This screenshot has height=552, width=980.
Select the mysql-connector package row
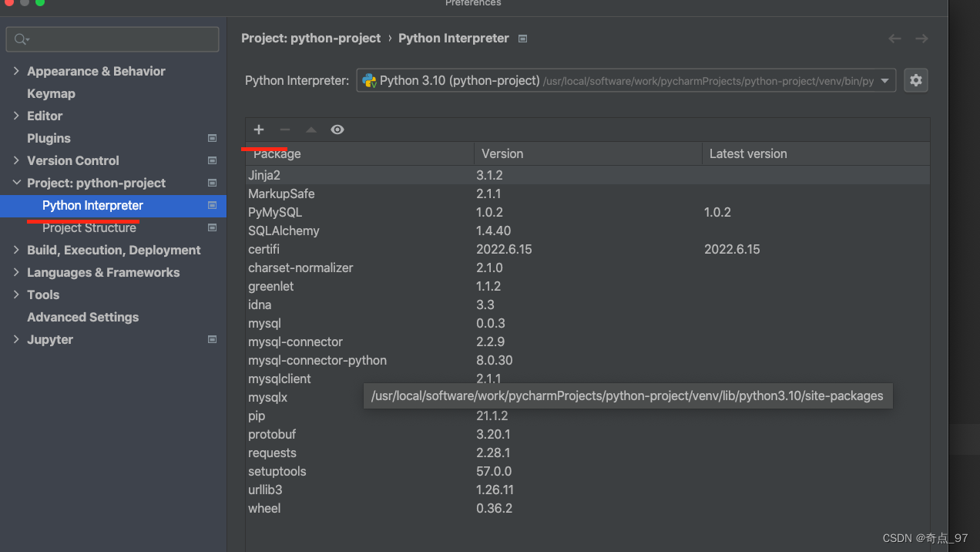coord(588,342)
